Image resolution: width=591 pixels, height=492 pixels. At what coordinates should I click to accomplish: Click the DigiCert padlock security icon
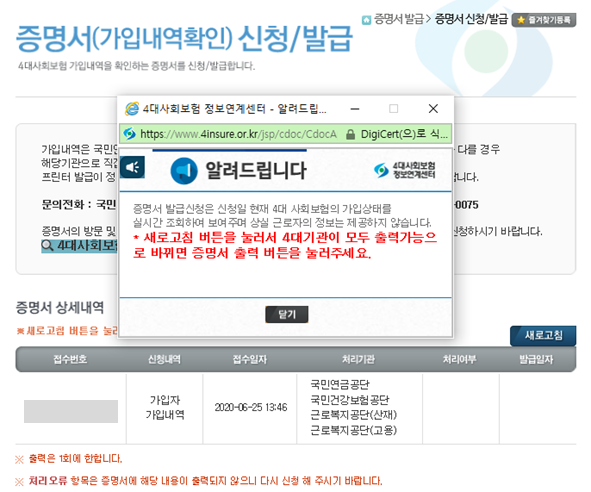pyautogui.click(x=351, y=134)
